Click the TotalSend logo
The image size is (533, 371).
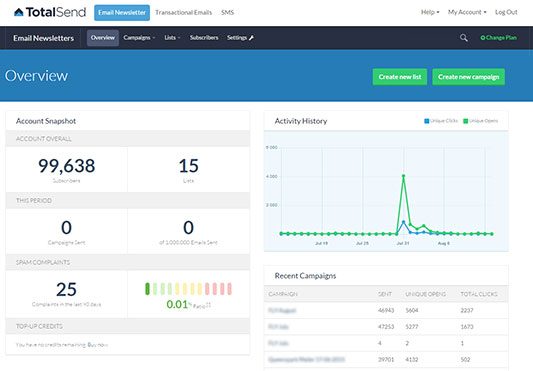[50, 12]
